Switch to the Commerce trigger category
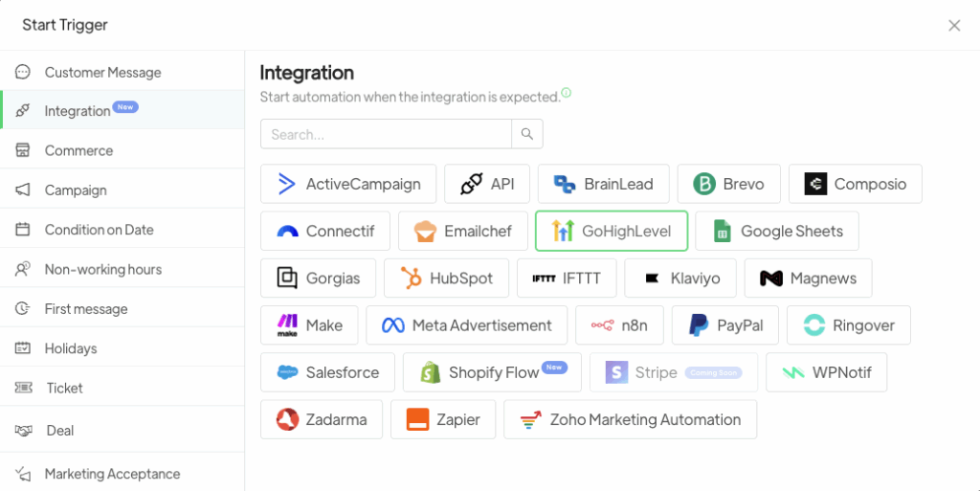The image size is (980, 491). tap(78, 150)
